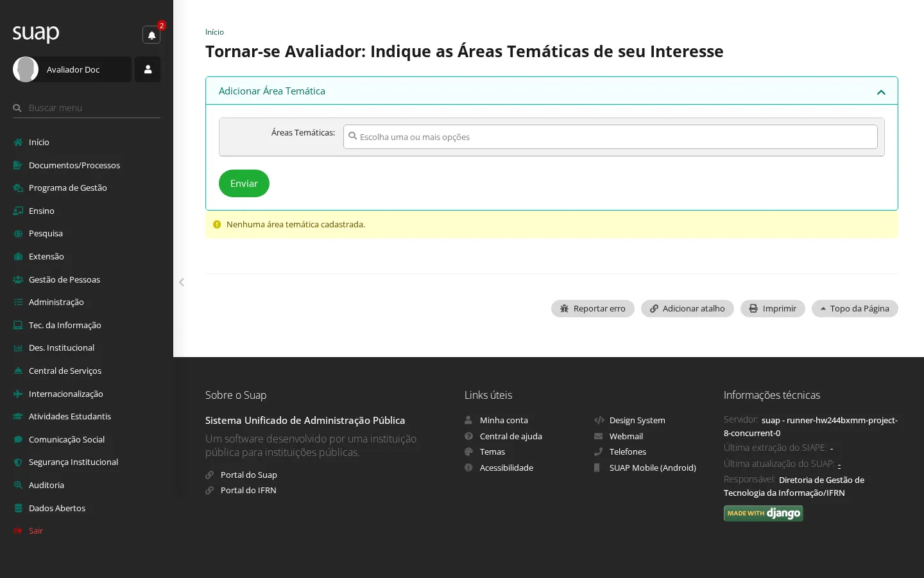924x578 pixels.
Task: Open the Central de ajuda link
Action: pyautogui.click(x=511, y=436)
